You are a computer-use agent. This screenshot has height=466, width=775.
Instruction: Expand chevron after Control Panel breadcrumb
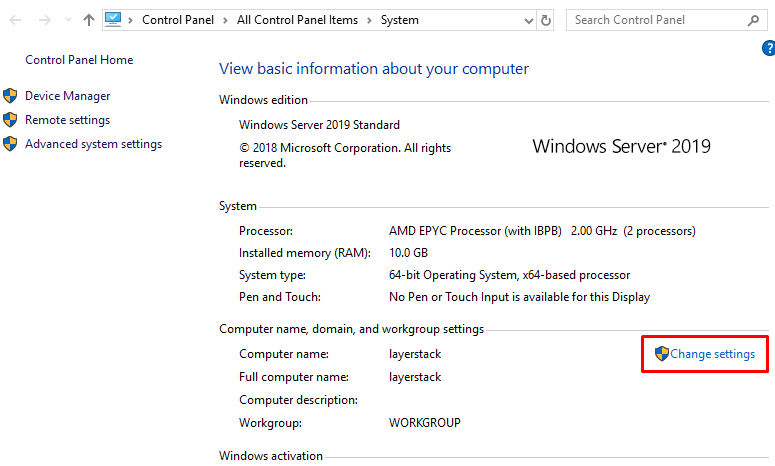coord(228,20)
